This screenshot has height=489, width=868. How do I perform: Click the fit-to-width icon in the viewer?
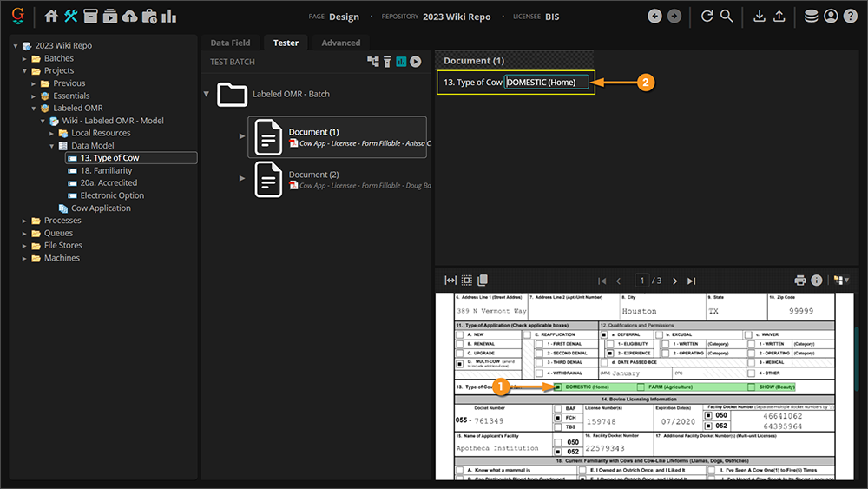(450, 281)
